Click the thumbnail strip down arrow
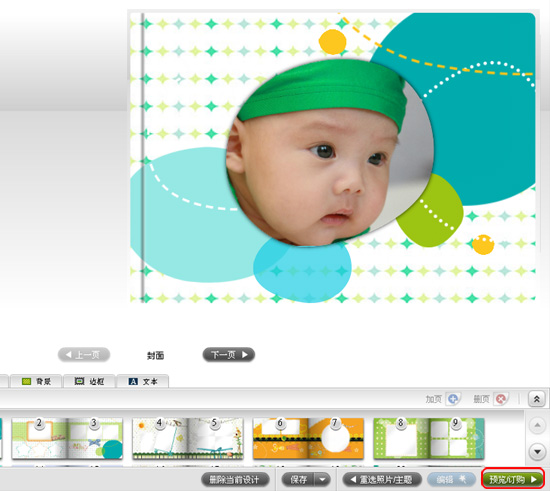 pyautogui.click(x=537, y=451)
